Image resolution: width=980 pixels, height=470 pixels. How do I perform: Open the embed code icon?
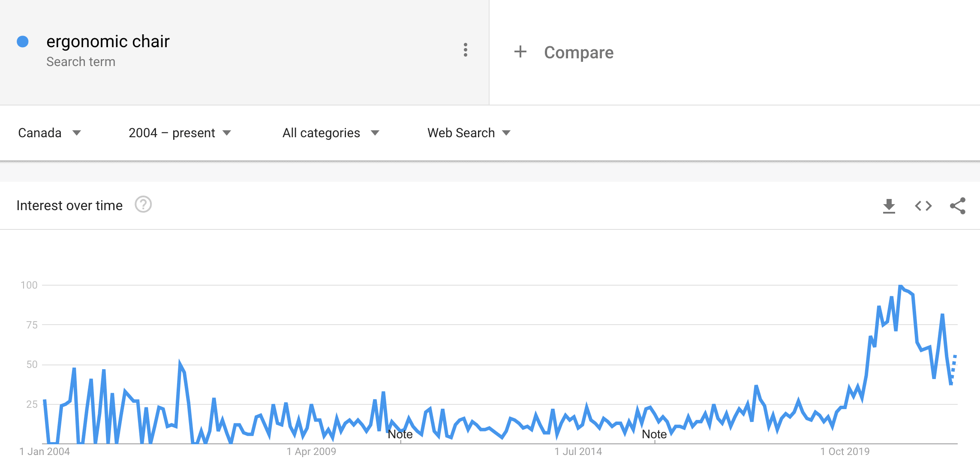coord(923,206)
